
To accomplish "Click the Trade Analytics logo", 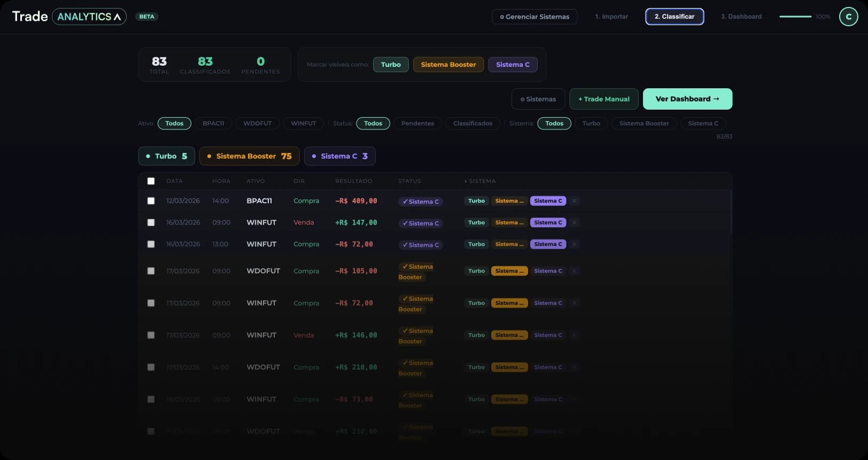I will point(69,17).
